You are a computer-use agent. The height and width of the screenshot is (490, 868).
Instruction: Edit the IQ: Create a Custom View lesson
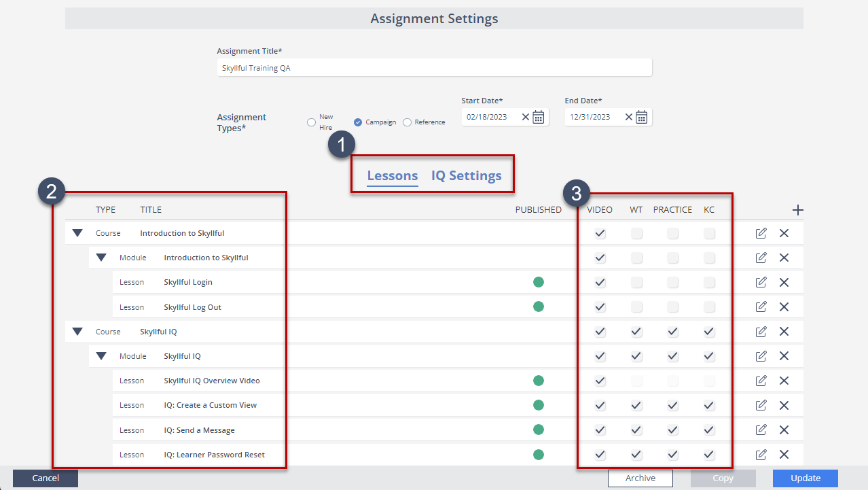[x=761, y=405]
